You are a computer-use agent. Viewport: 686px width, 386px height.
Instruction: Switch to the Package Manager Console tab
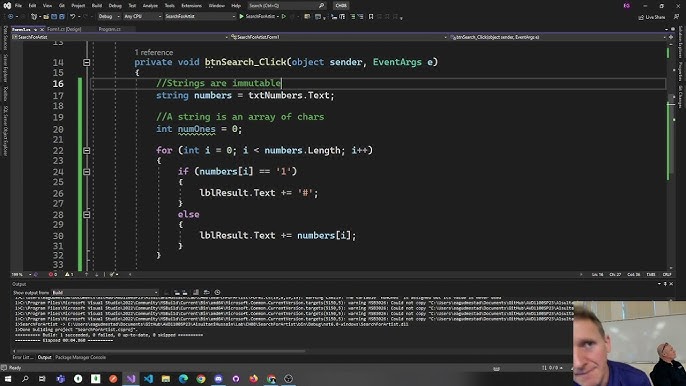click(80, 357)
